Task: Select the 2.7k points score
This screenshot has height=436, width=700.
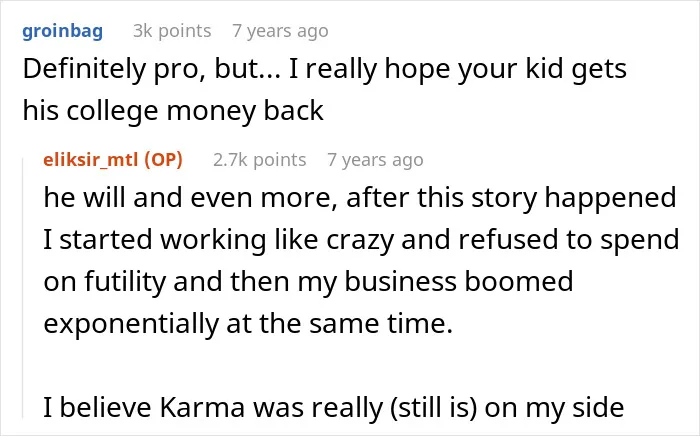Action: (x=259, y=160)
